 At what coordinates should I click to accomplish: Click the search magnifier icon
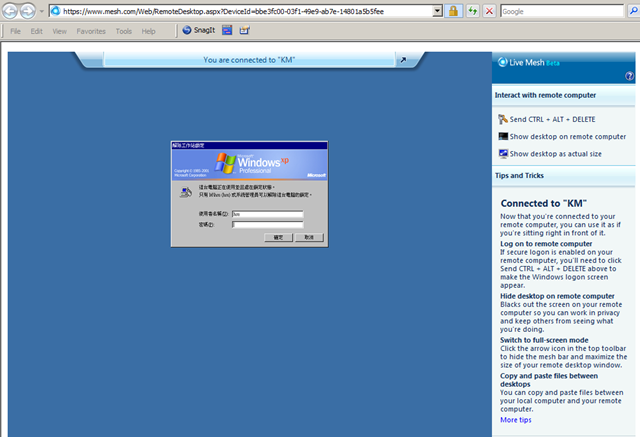coord(633,11)
